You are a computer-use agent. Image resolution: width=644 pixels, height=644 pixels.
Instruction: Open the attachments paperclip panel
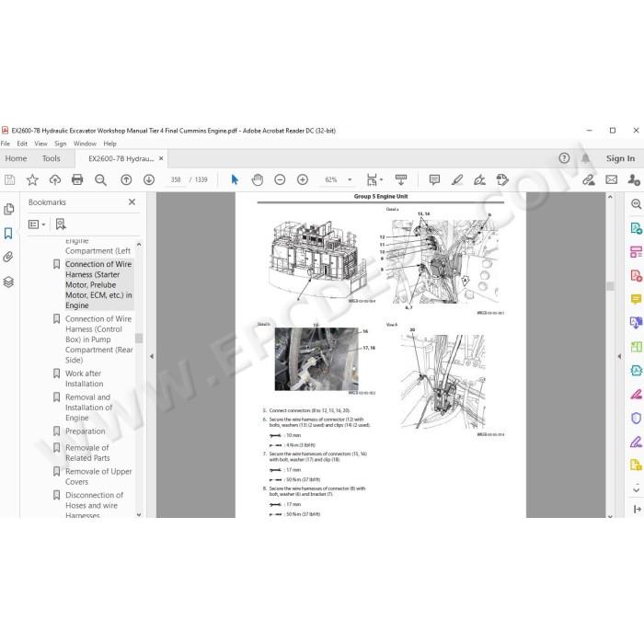coord(8,258)
